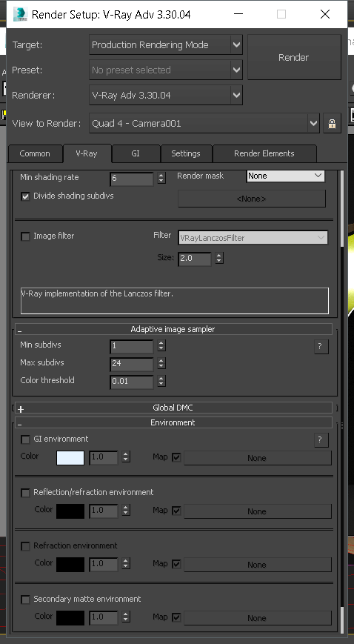354x644 pixels.
Task: Enable the Image filter checkbox
Action: pyautogui.click(x=25, y=236)
